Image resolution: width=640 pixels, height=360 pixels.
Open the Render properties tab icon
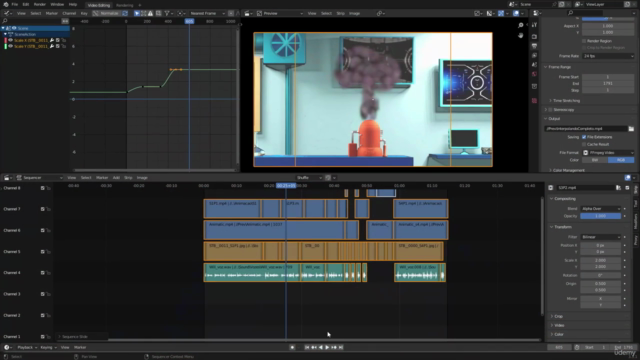pyautogui.click(x=534, y=36)
